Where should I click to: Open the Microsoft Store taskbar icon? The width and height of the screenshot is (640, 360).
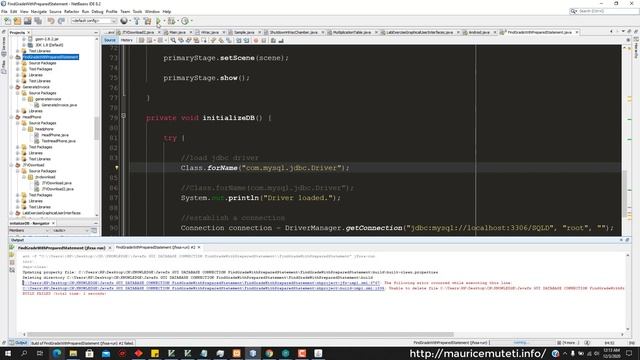[x=89, y=353]
